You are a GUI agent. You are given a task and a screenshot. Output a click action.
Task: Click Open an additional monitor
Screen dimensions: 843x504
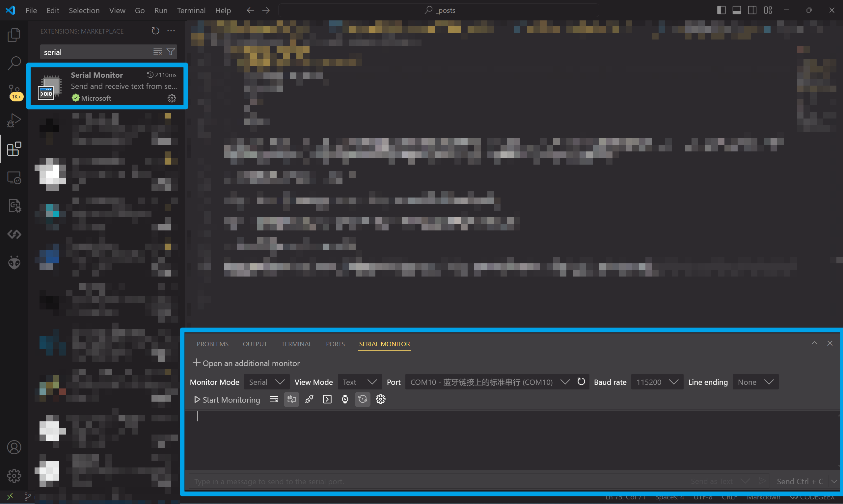click(x=246, y=363)
